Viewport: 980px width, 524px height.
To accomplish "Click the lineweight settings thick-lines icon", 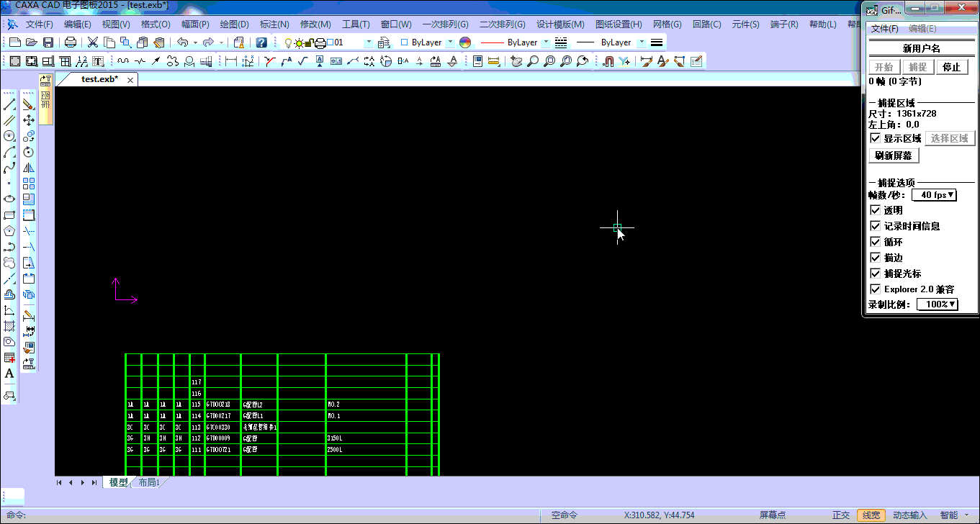I will [657, 42].
